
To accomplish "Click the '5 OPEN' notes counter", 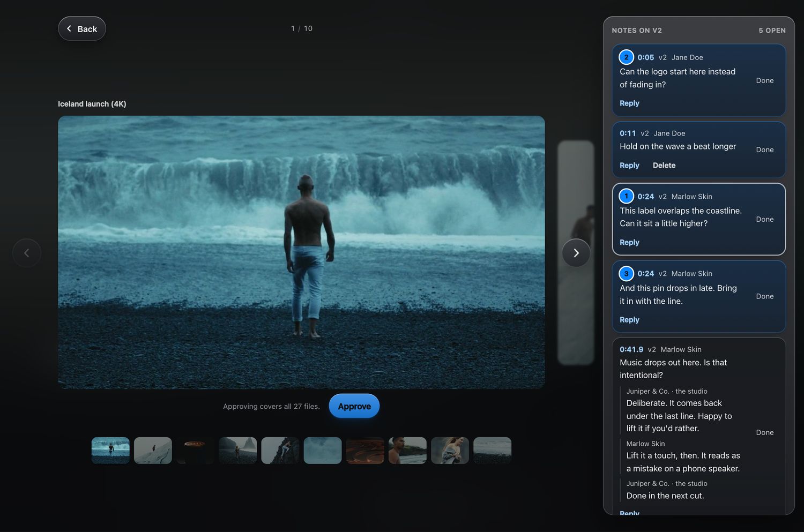I will coord(772,31).
